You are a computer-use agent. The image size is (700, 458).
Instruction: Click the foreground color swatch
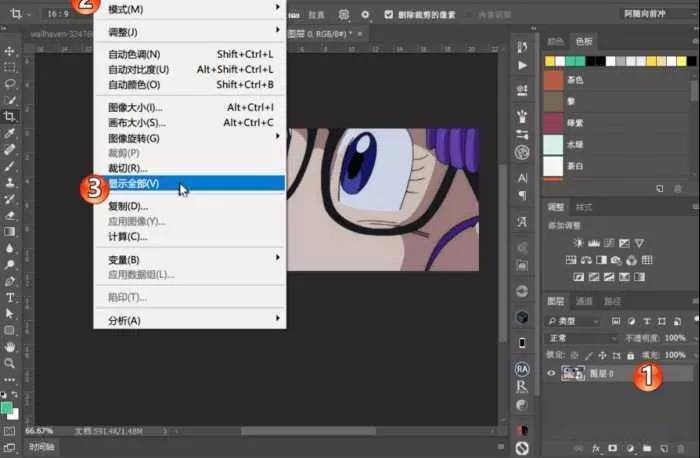[6, 408]
